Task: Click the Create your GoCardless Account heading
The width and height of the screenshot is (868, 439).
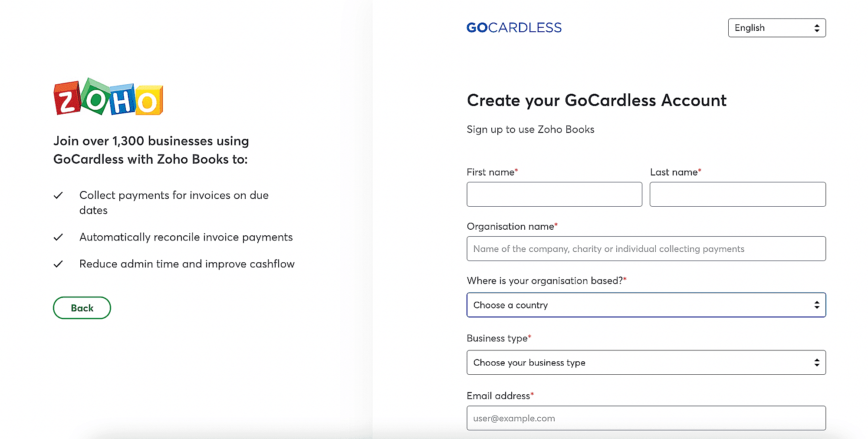Action: tap(596, 100)
